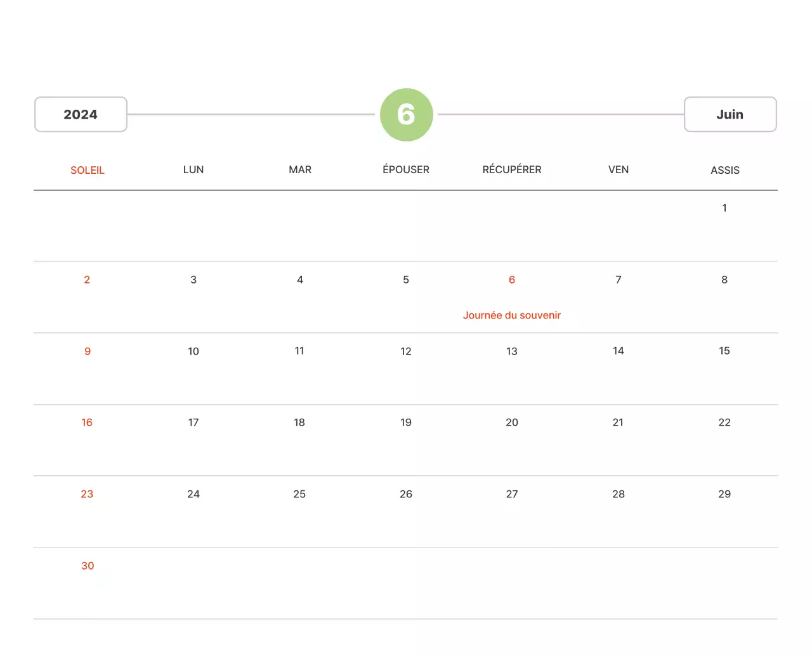
Task: Select date 29 in the last column
Action: click(x=724, y=494)
